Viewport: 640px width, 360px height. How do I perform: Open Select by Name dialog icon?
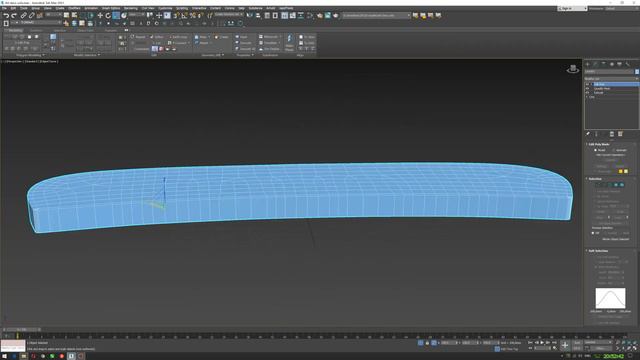(74, 16)
